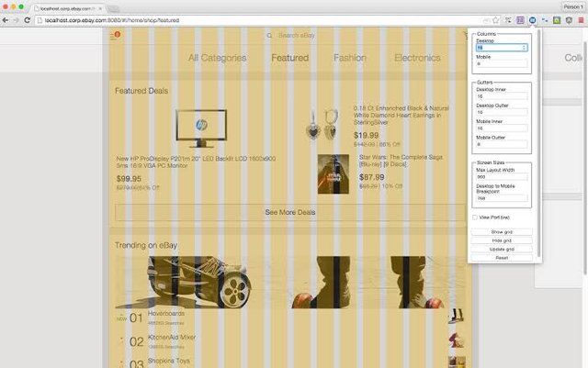Click the KitchenAid Mixer thumbnail at row's right
The width and height of the screenshot is (588, 368).
(x=457, y=340)
